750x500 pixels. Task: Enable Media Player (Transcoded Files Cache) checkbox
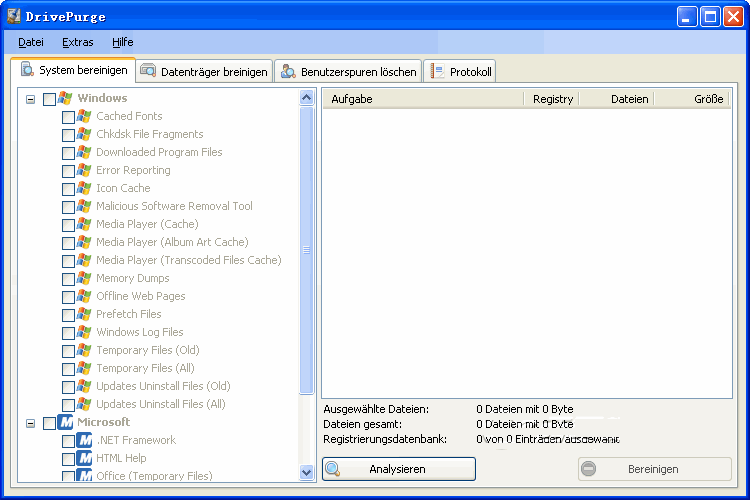[x=68, y=261]
